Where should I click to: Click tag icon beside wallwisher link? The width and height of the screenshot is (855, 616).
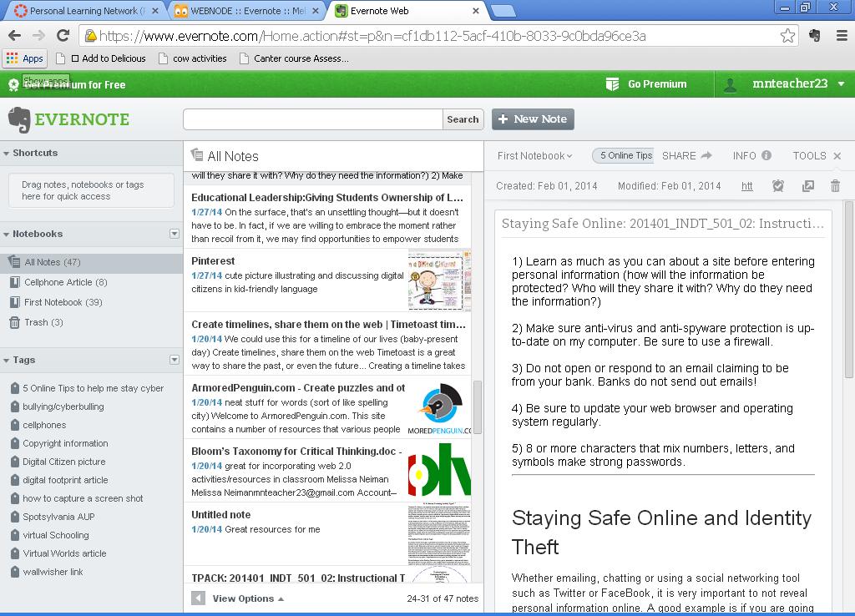[15, 572]
